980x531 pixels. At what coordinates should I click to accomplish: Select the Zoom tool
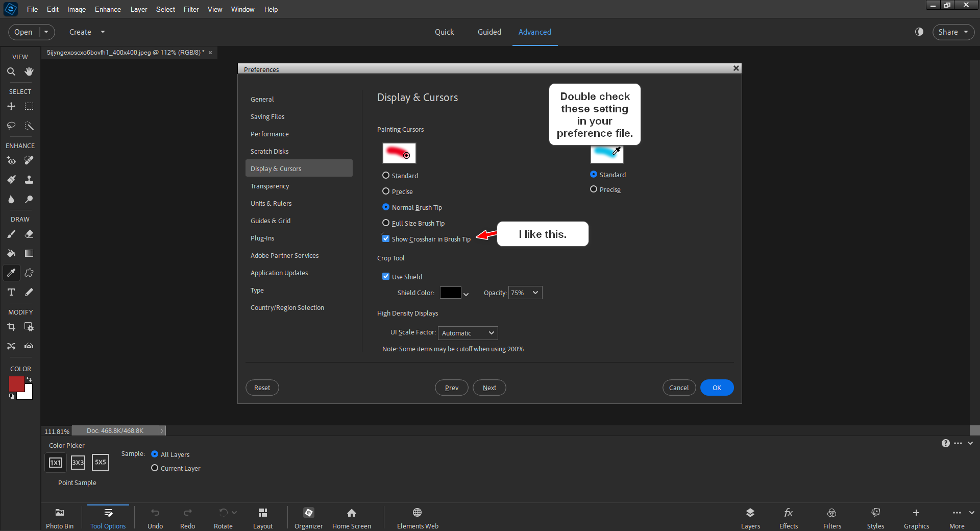[x=11, y=71]
